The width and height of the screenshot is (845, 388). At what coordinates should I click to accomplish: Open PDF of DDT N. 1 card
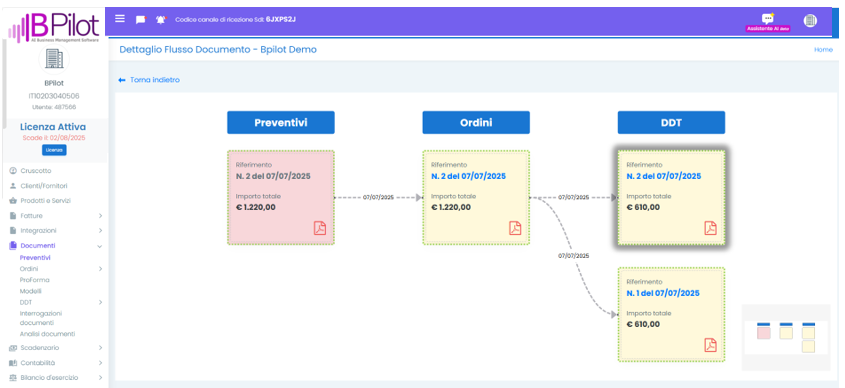click(711, 345)
